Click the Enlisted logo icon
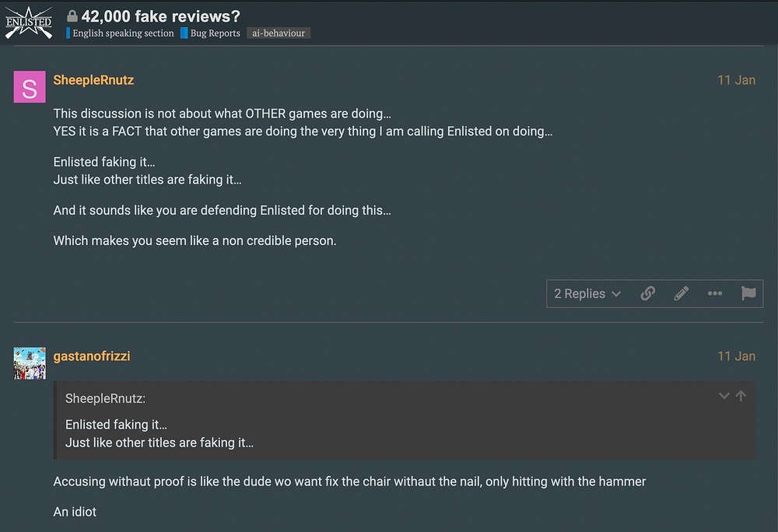The height and width of the screenshot is (532, 778). [x=29, y=23]
